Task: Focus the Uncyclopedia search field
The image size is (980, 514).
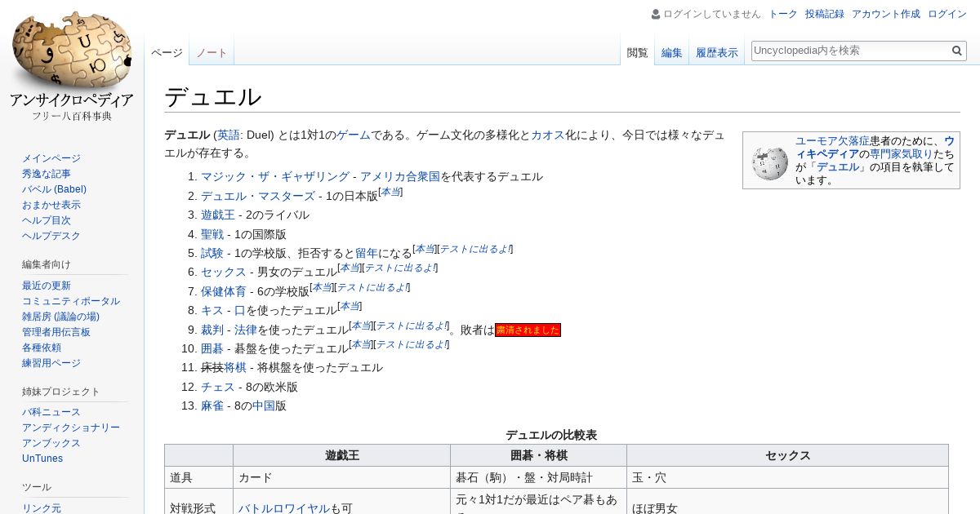Action: coord(849,51)
